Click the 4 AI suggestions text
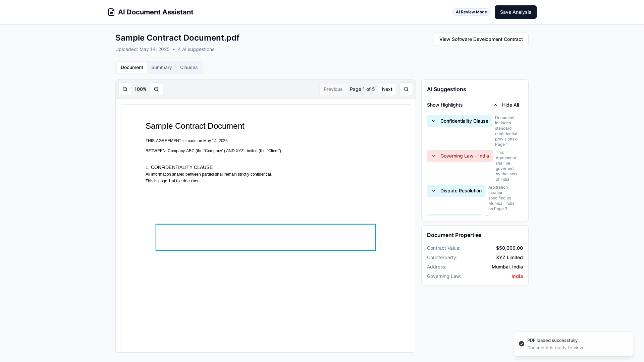Image resolution: width=644 pixels, height=362 pixels. click(196, 49)
